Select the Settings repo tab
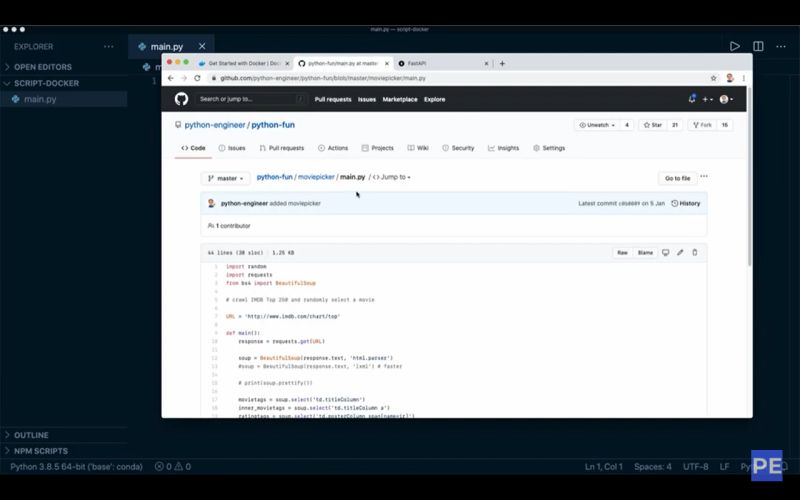Viewport: 800px width, 500px height. (x=549, y=148)
